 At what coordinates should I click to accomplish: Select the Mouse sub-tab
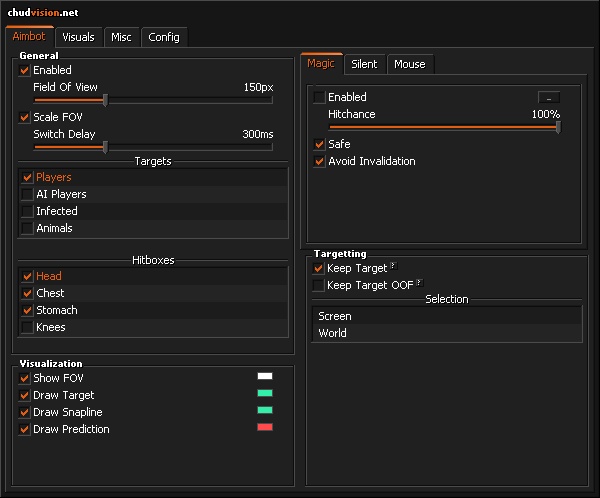(x=410, y=64)
